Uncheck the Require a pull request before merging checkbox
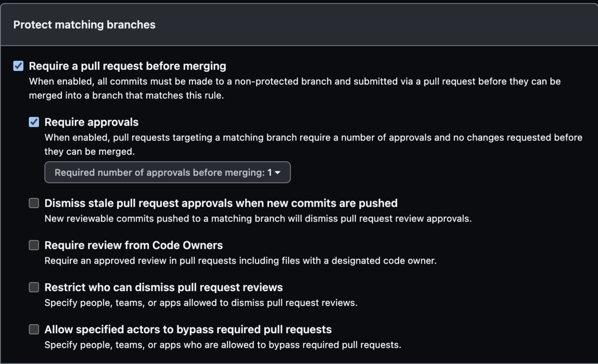 click(18, 66)
